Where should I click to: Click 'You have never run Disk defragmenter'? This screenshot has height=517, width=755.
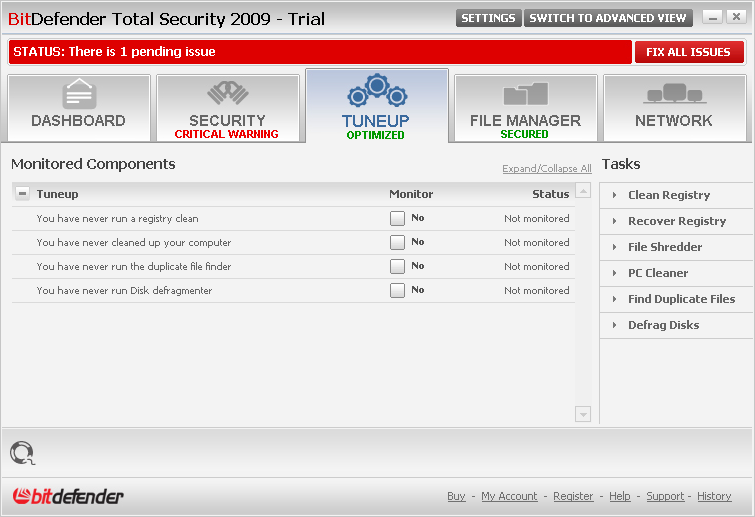pos(124,290)
